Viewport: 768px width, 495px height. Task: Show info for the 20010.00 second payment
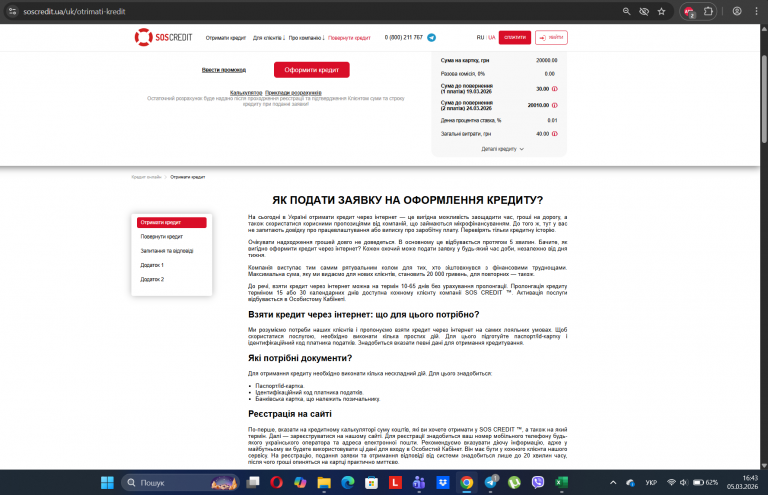(555, 105)
